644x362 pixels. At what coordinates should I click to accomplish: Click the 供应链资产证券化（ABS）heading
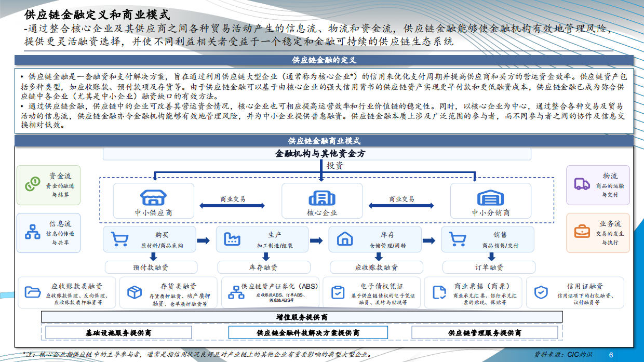(280, 286)
